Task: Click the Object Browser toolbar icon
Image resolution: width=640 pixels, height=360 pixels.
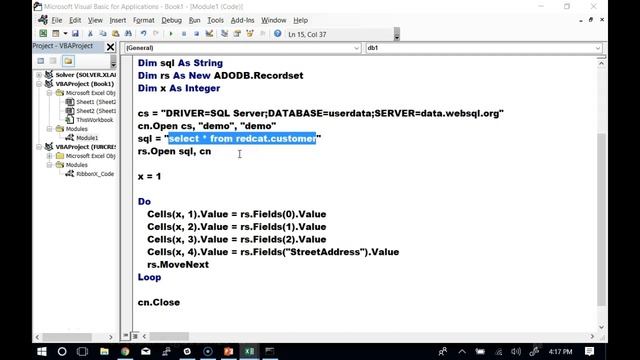Action: coord(250,34)
